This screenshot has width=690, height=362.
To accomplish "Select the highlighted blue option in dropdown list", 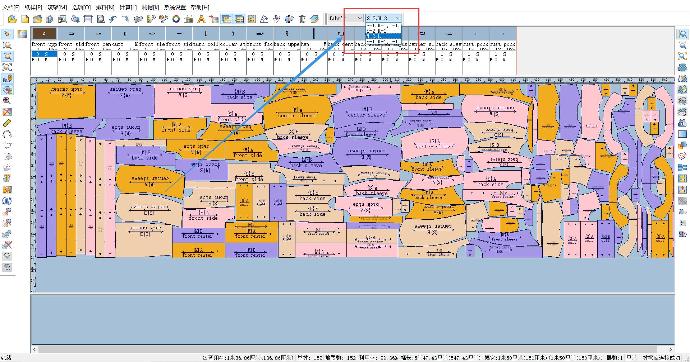I will (383, 36).
